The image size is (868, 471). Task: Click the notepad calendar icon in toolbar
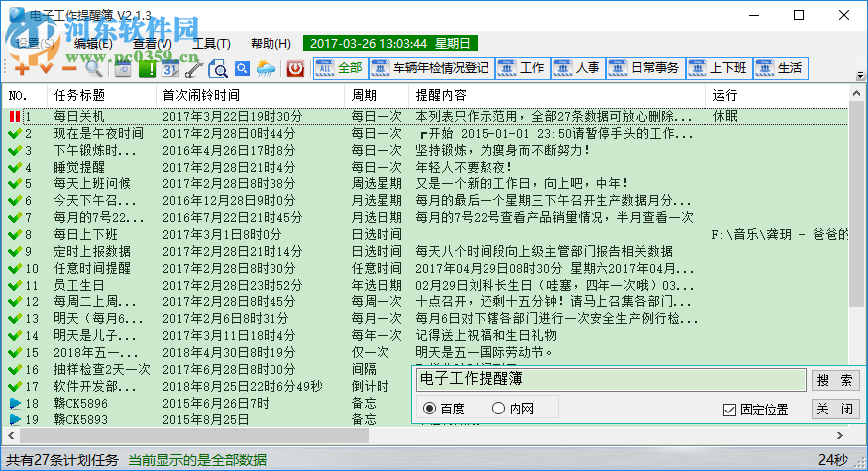122,69
